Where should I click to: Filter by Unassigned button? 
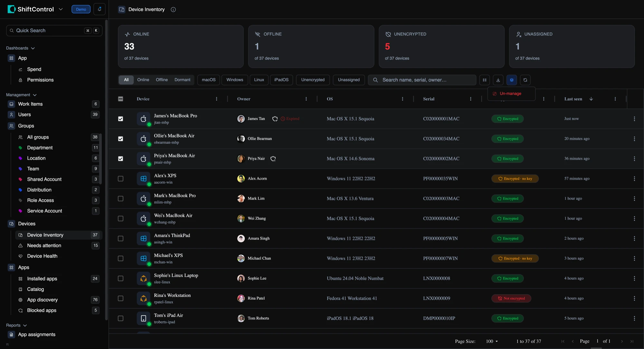tap(349, 80)
